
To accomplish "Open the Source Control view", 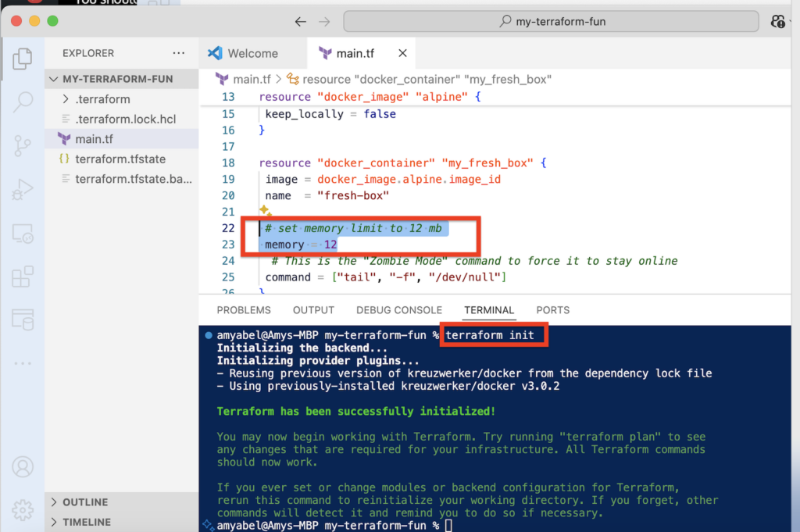I will pos(23,145).
